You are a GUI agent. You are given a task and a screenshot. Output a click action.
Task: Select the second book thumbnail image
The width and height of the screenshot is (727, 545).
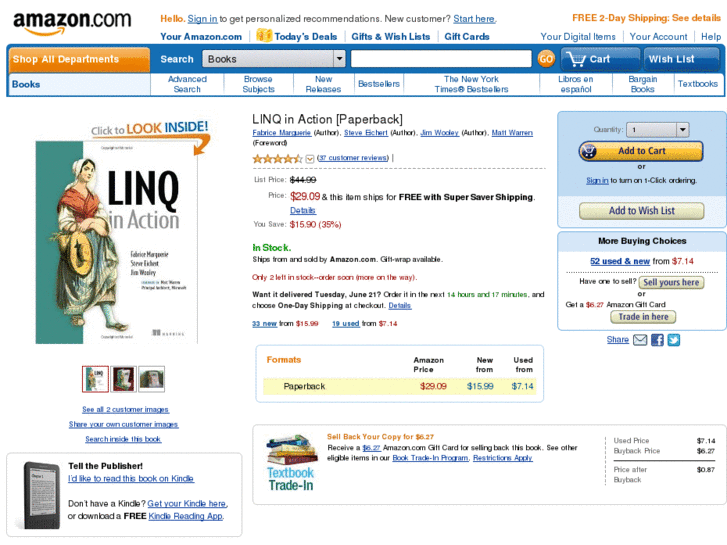coord(124,379)
